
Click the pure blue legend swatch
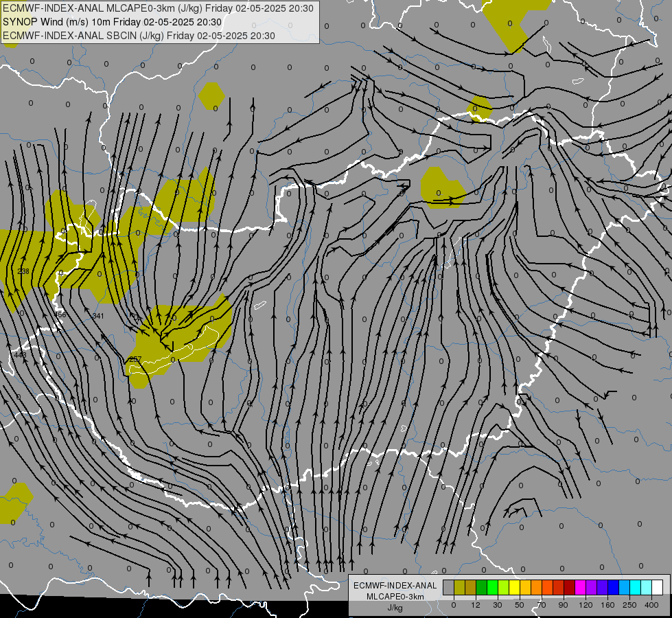click(x=613, y=587)
